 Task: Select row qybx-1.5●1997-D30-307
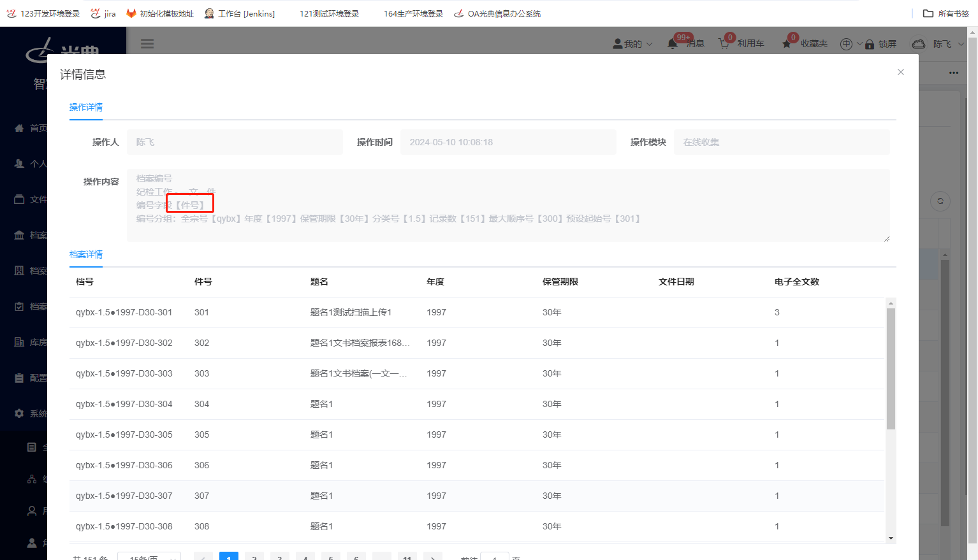tap(477, 496)
